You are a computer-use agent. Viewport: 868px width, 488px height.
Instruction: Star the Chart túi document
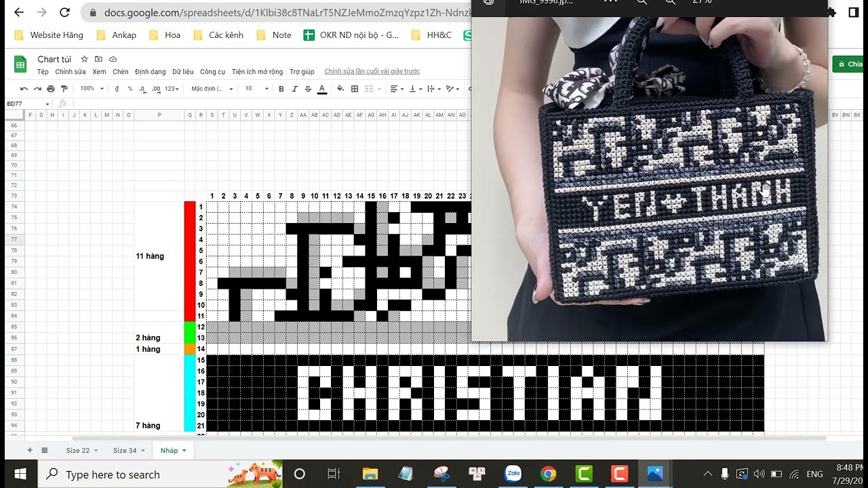tap(85, 59)
